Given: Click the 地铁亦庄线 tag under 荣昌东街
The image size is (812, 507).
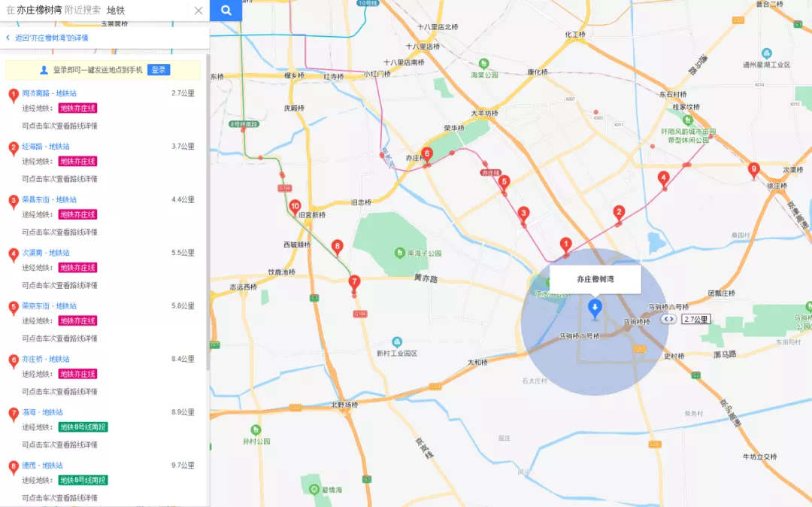Looking at the screenshot, I should tap(78, 214).
